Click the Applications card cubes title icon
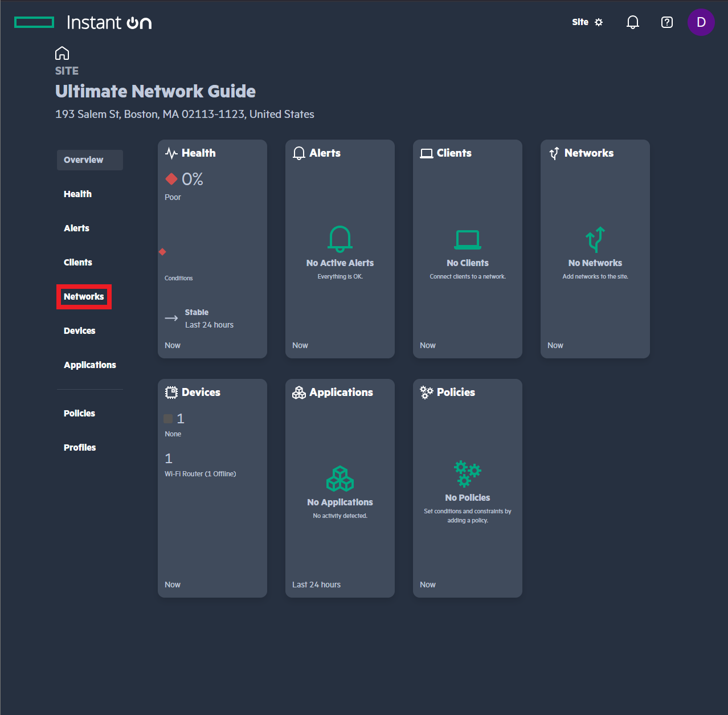This screenshot has width=728, height=715. coord(299,393)
